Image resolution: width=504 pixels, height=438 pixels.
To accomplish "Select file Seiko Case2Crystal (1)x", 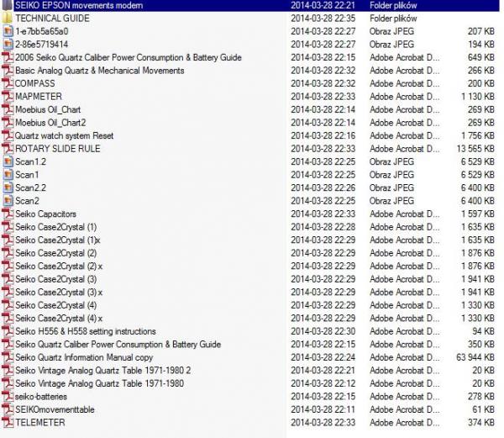I will tap(58, 240).
